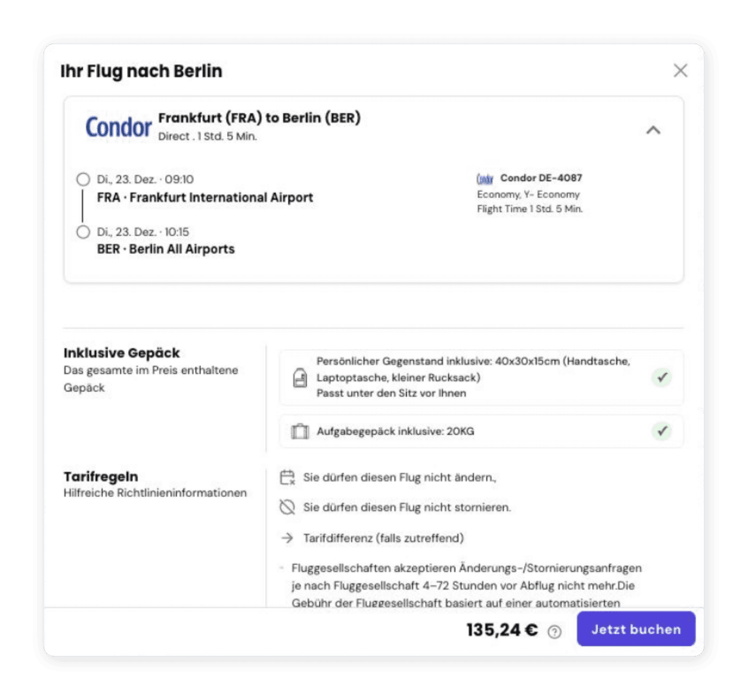Click the personal item bag icon
This screenshot has width=748, height=700.
tap(299, 378)
